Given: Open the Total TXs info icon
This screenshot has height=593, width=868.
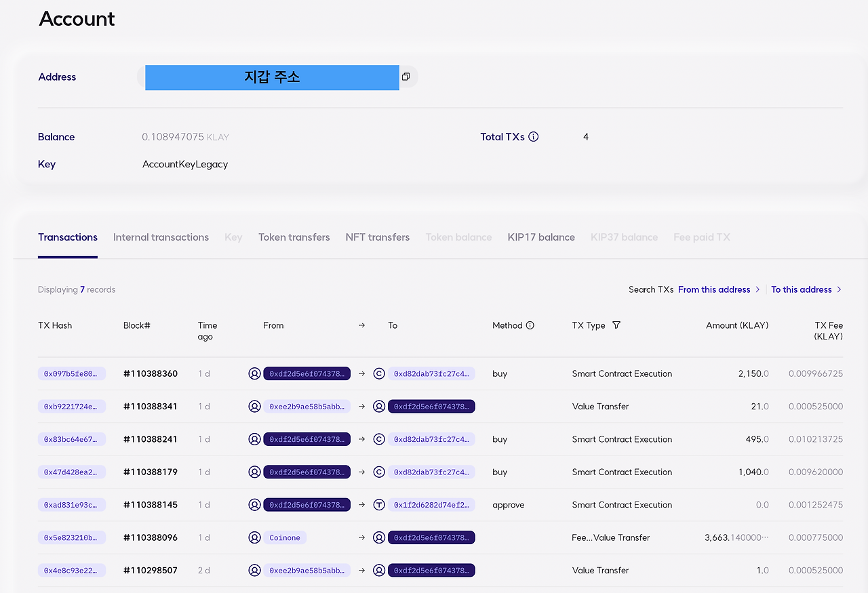Looking at the screenshot, I should coord(534,137).
